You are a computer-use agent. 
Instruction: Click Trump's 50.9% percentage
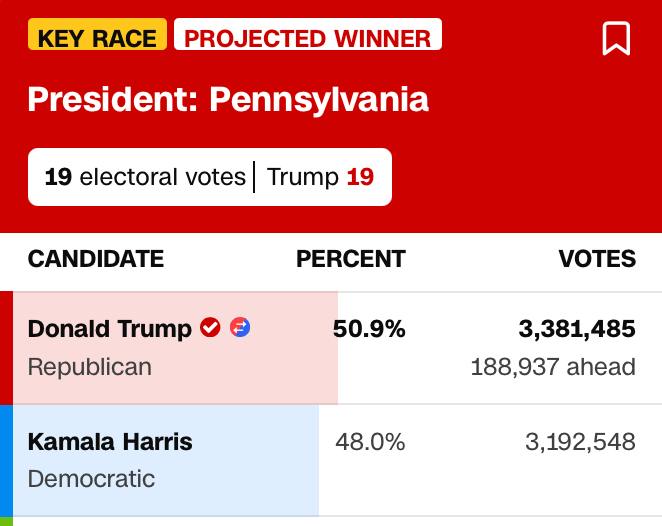(x=369, y=329)
